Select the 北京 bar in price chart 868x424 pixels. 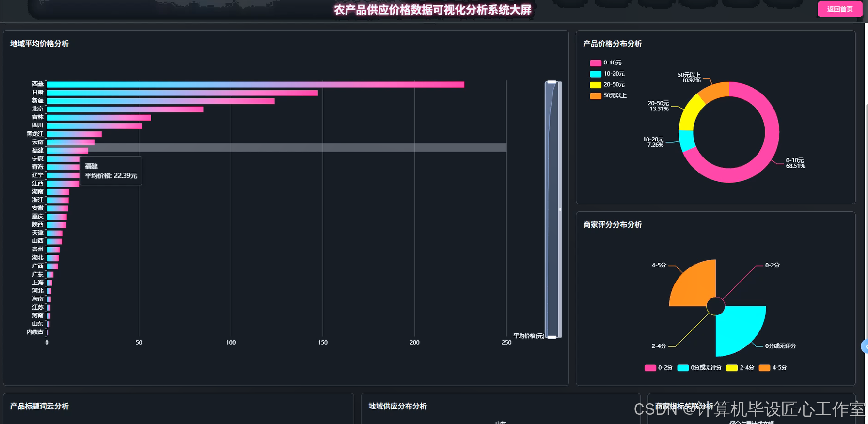click(125, 110)
